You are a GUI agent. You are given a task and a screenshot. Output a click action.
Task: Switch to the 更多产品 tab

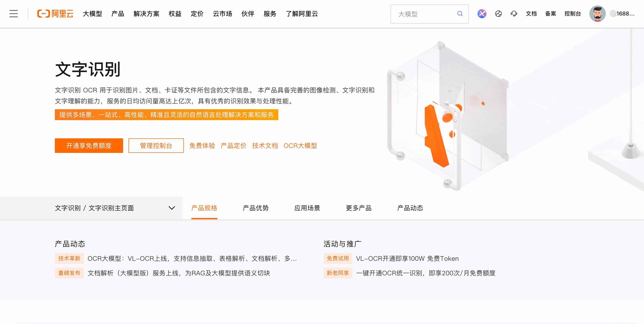tap(359, 208)
